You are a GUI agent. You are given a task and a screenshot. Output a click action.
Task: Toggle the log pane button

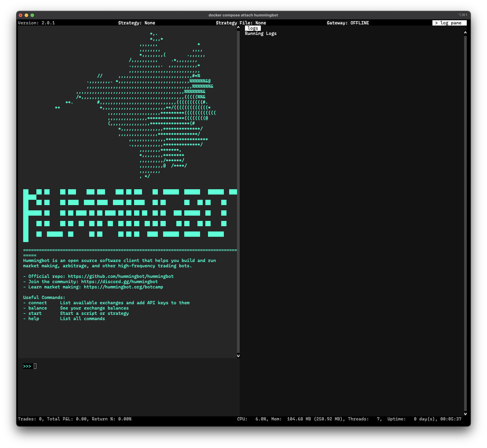coord(449,23)
